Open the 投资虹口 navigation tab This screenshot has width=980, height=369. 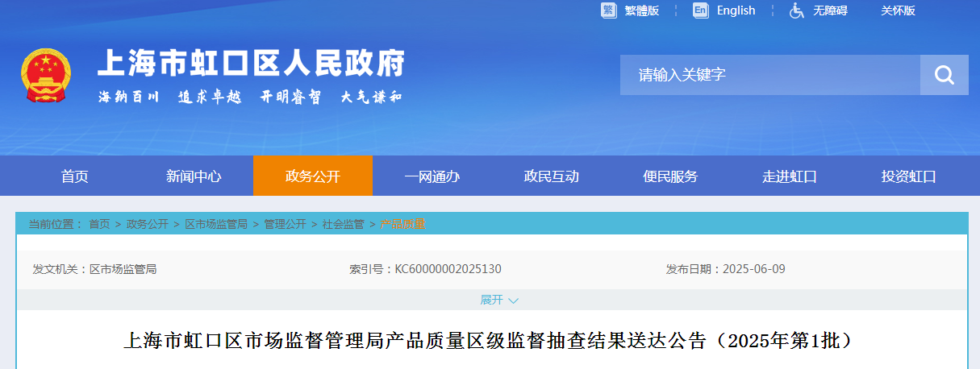909,176
